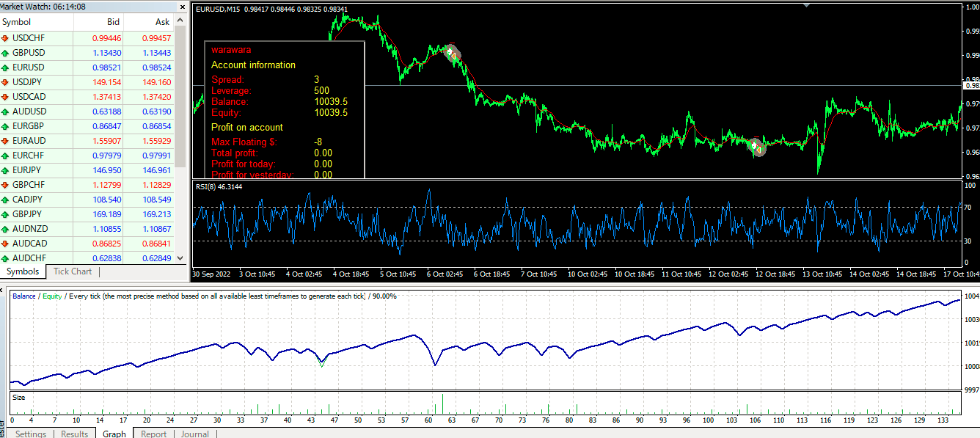980x438 pixels.
Task: Click the trade marker near 6 Oct on chart
Action: pos(452,54)
